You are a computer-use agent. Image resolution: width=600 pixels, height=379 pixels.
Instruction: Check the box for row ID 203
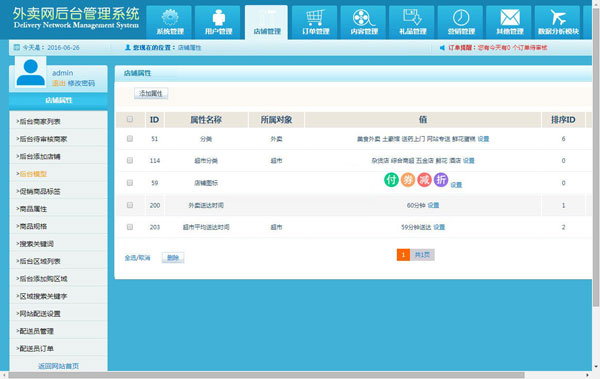[130, 227]
